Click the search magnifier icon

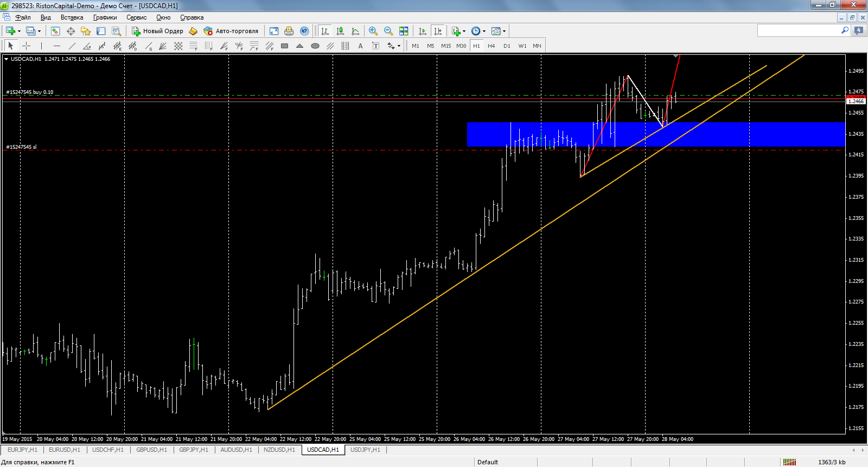click(x=845, y=30)
